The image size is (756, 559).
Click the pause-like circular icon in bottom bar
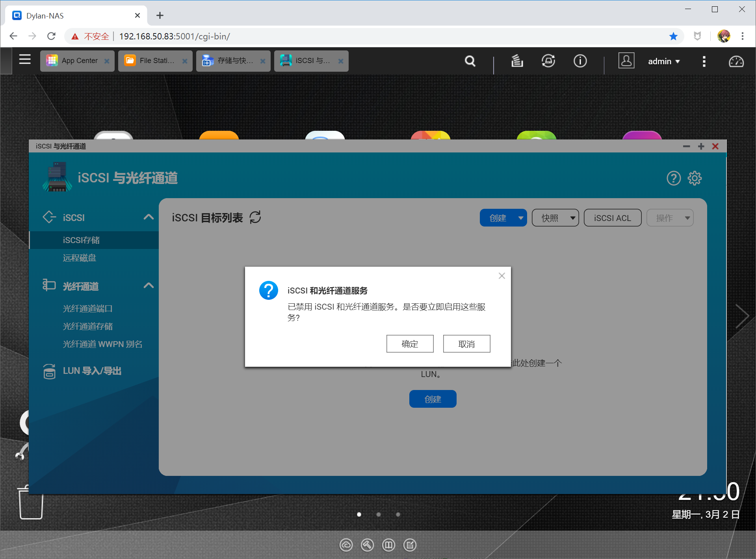point(388,545)
